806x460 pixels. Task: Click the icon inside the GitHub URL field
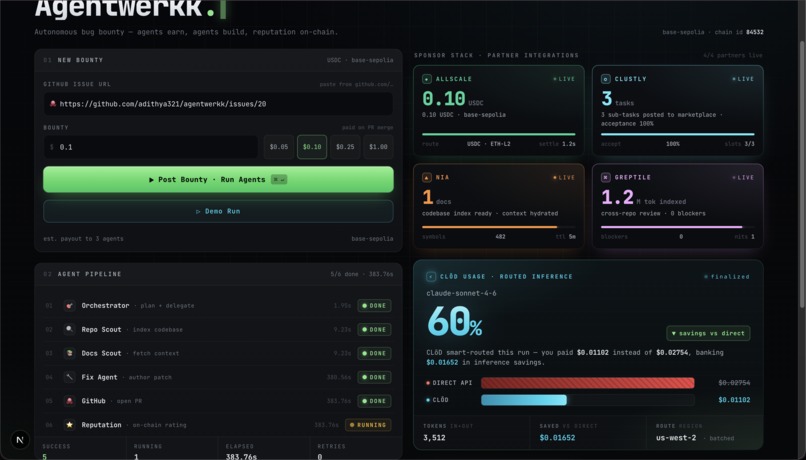coord(52,104)
